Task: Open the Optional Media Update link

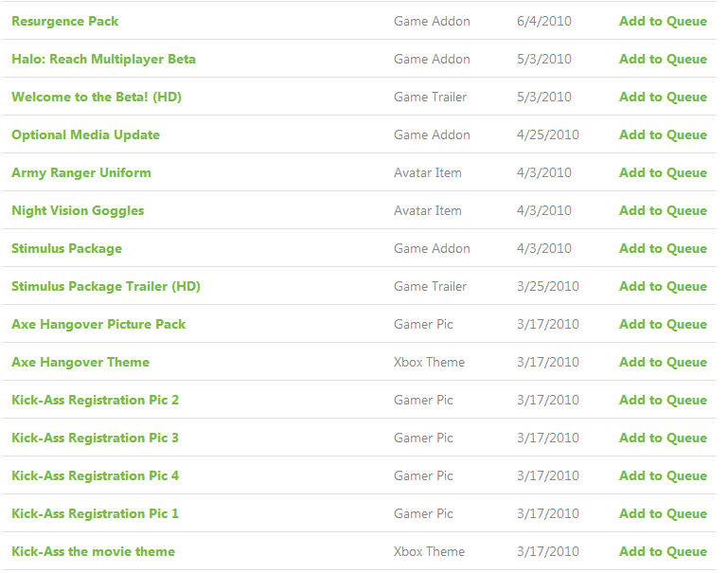Action: 86,134
